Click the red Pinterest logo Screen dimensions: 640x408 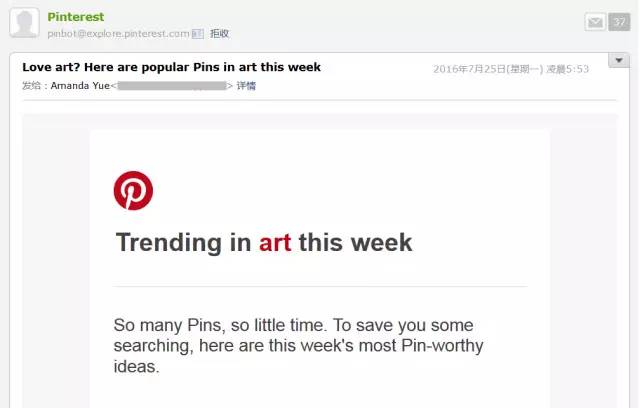[133, 191]
